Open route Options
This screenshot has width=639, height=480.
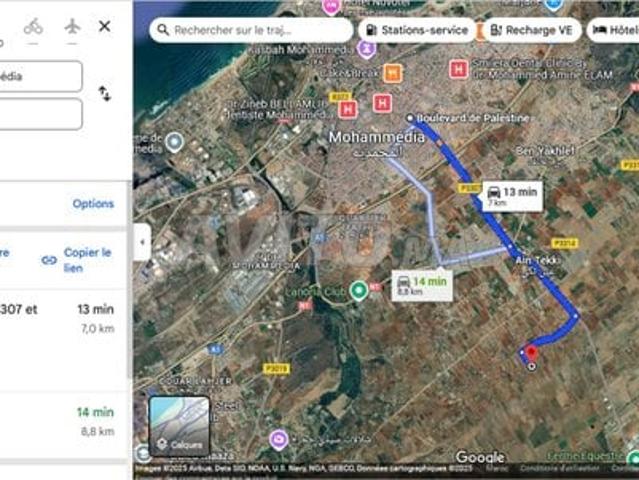coord(93,203)
